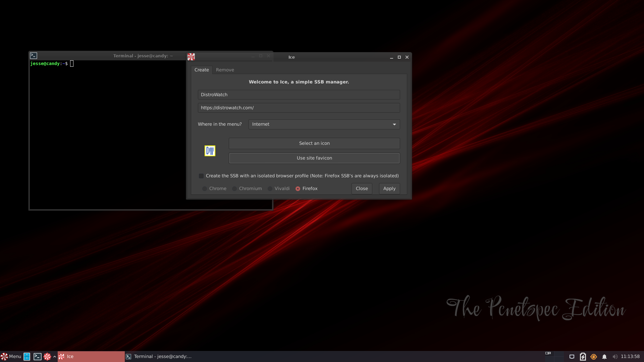
Task: Select the Firefox browser radio button
Action: (x=298, y=189)
